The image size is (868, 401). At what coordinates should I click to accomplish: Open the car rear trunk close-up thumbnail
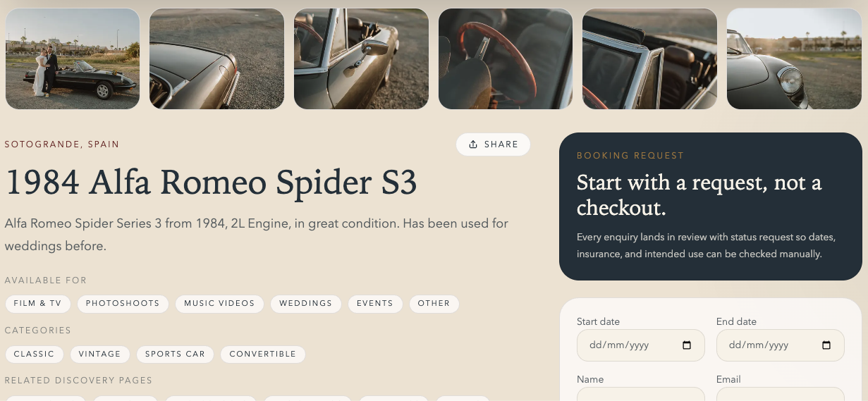(x=216, y=58)
